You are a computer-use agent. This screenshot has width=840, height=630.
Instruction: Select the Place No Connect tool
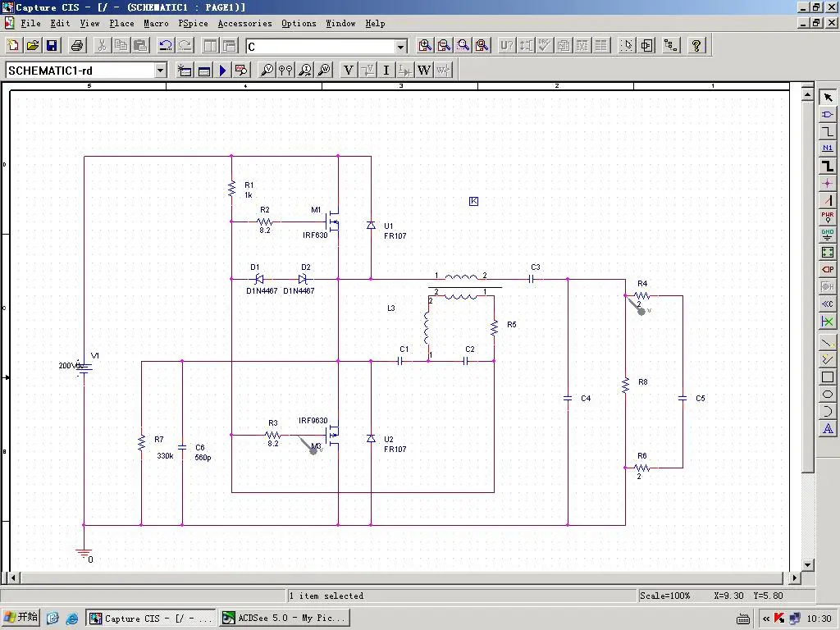click(x=828, y=322)
